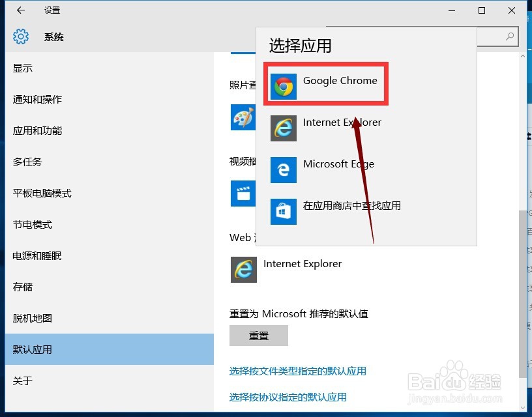
Task: Select the 默认应用 settings page
Action: coord(110,349)
